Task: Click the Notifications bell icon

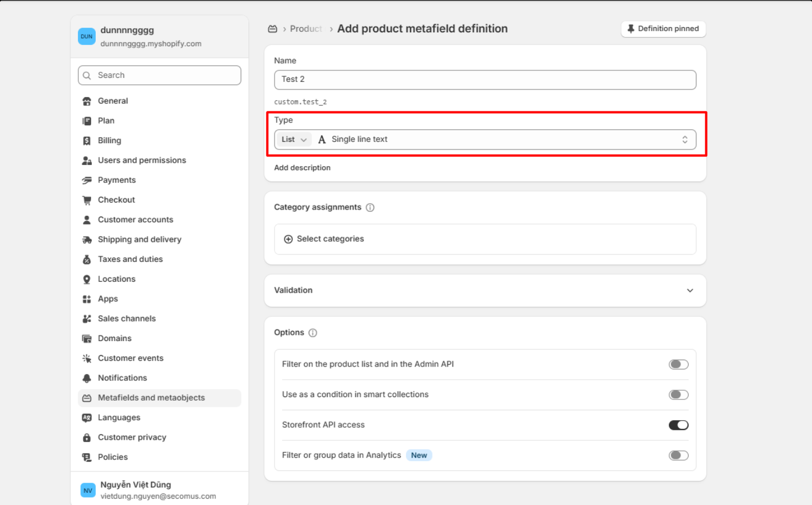Action: click(x=87, y=378)
